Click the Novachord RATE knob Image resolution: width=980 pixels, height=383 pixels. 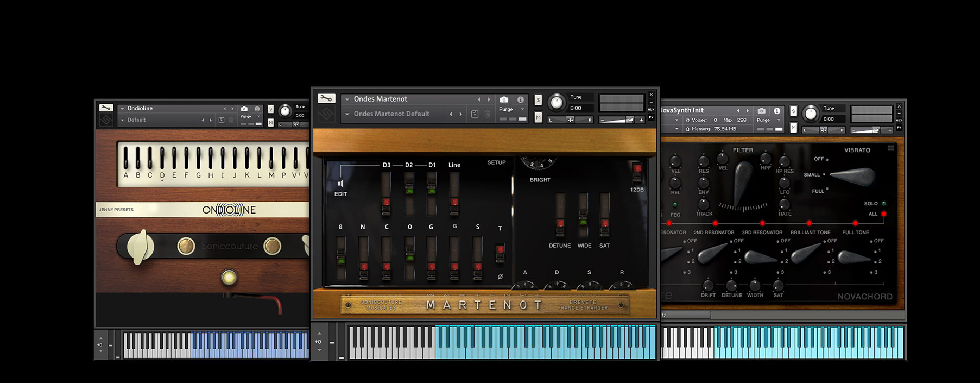click(784, 204)
